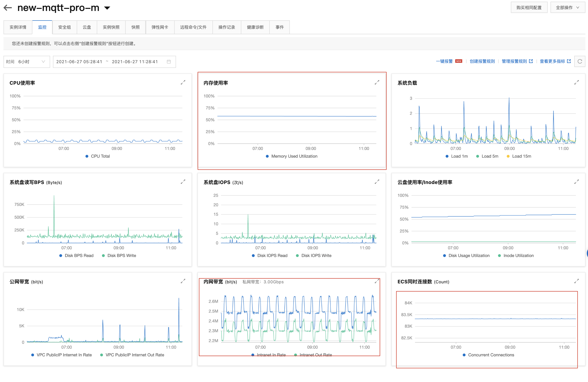The height and width of the screenshot is (382, 588).
Task: Open the 管理报警规则 link
Action: 517,61
